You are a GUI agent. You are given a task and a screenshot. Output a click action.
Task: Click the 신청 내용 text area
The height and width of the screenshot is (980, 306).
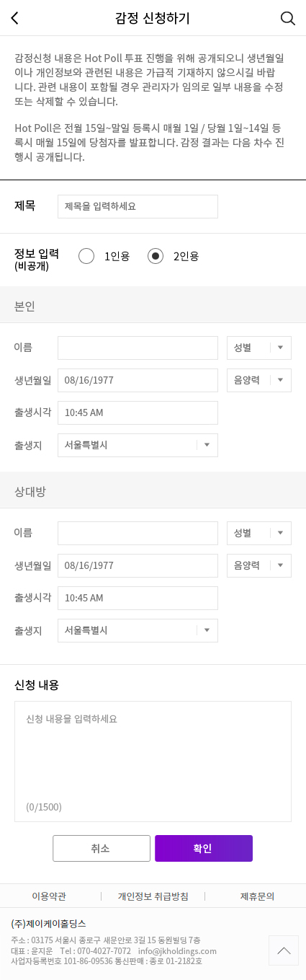[x=153, y=762]
